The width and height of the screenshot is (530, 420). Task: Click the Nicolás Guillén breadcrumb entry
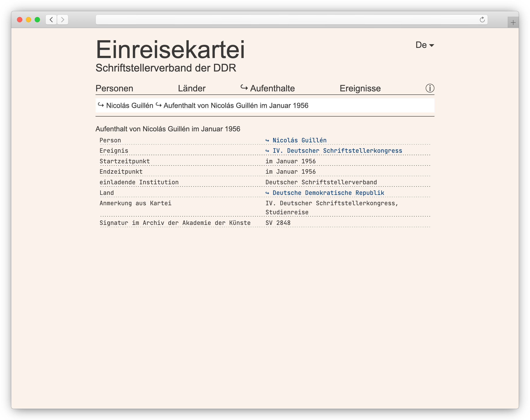click(130, 105)
